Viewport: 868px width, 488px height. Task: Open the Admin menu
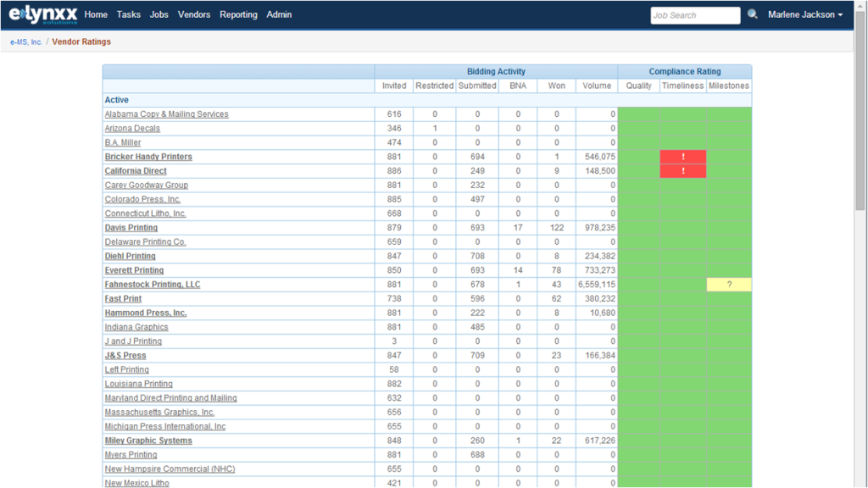point(279,15)
